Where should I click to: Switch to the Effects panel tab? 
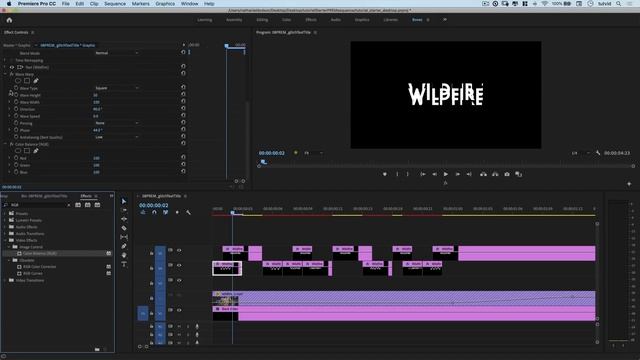[x=86, y=196]
